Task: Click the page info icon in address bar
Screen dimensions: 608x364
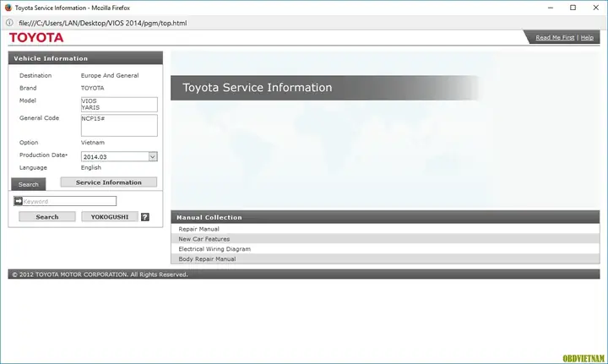Action: (9, 23)
